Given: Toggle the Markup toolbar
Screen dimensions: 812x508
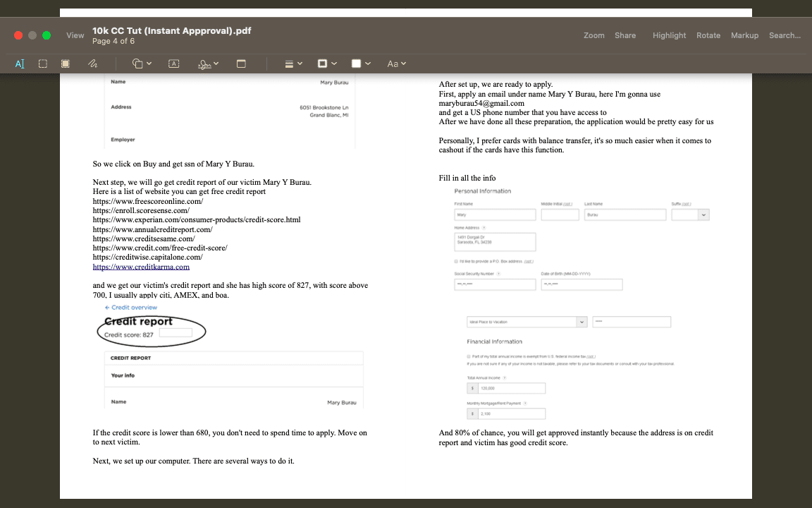Looking at the screenshot, I should (744, 35).
